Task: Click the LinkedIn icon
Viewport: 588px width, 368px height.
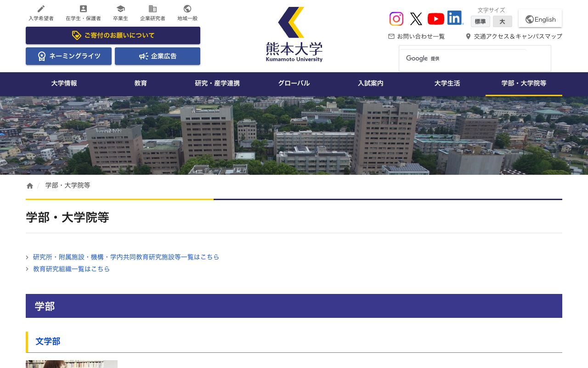Action: 454,18
